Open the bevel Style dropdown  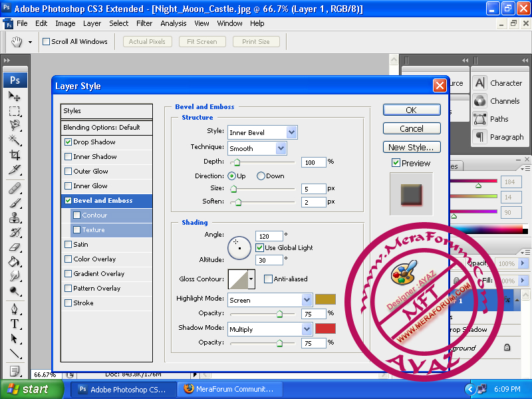pyautogui.click(x=291, y=132)
